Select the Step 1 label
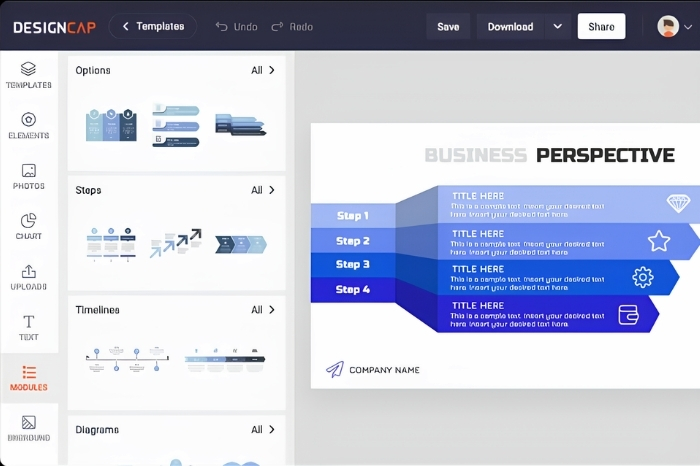Viewport: 700px width, 466px height. pyautogui.click(x=353, y=216)
